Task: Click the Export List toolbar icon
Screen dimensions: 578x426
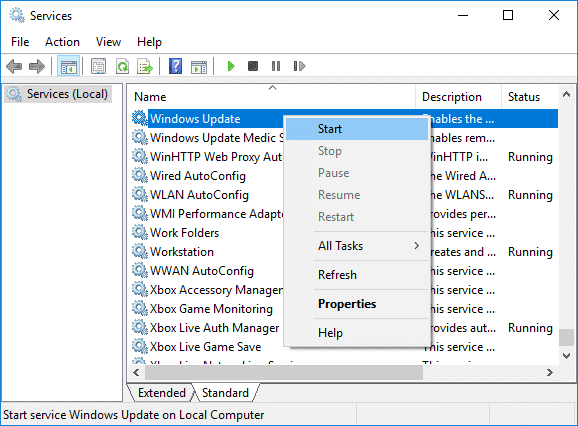Action: 145,66
